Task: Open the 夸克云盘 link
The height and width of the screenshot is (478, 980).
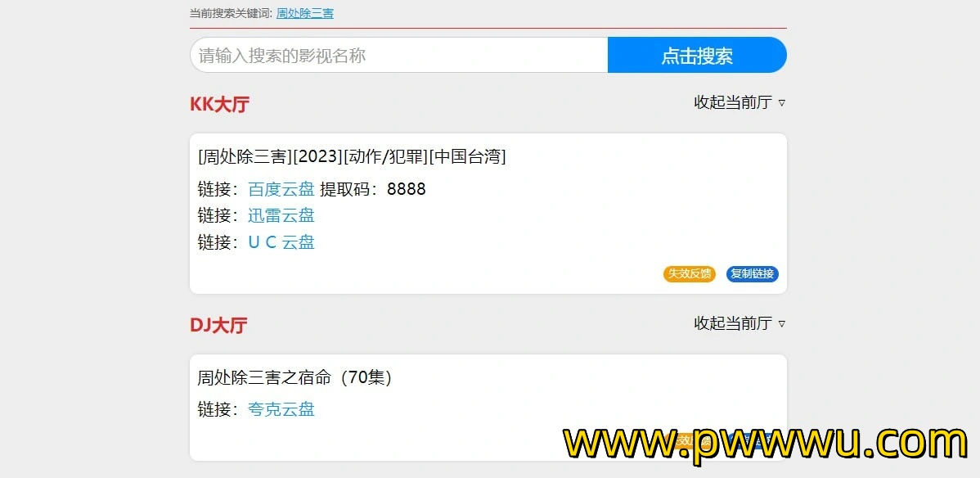Action: (281, 409)
